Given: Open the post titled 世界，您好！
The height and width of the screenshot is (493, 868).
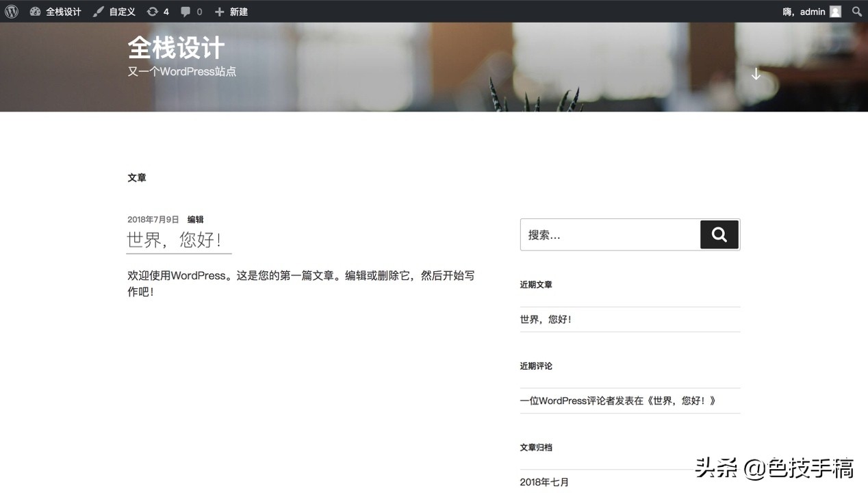Looking at the screenshot, I should [x=173, y=240].
